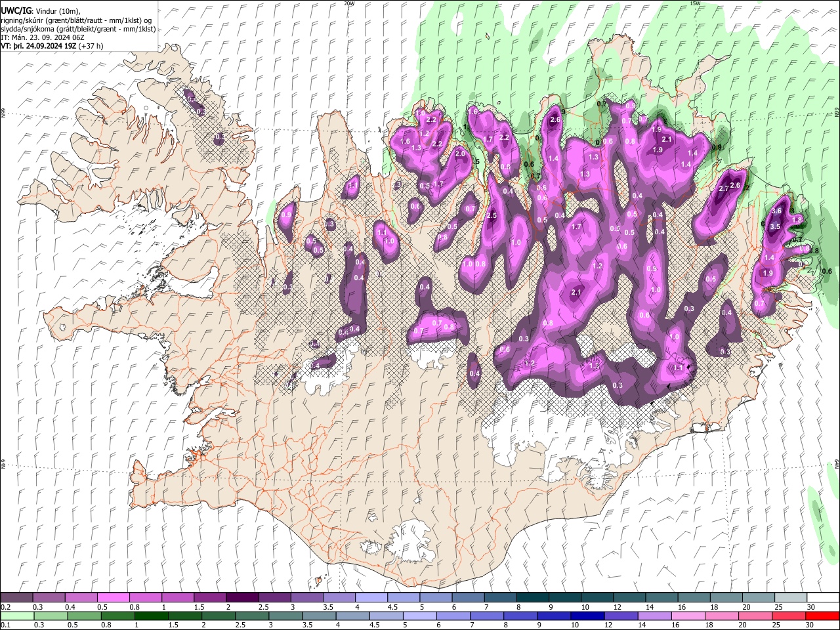The width and height of the screenshot is (840, 630).
Task: Select upper-row mauve swatch between 0.3 and 0.4
Action: (x=49, y=598)
